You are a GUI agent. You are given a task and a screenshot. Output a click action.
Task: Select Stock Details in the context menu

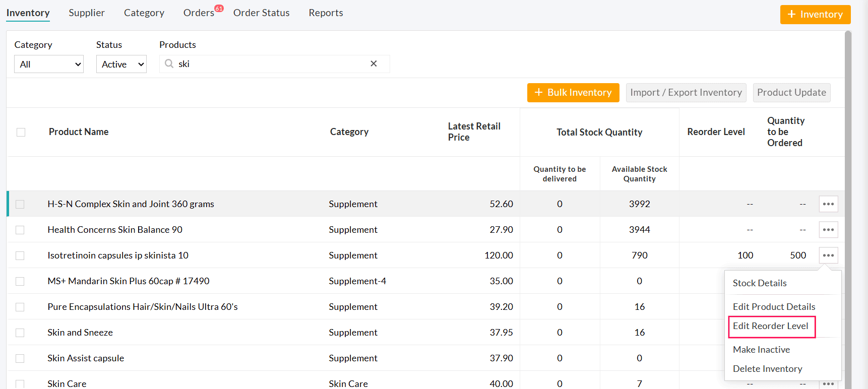759,283
